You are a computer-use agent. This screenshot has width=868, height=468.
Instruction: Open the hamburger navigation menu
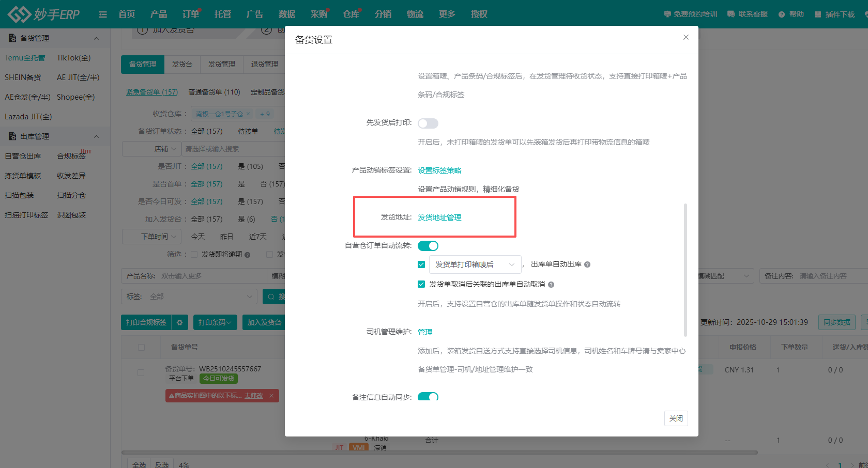[x=102, y=14]
